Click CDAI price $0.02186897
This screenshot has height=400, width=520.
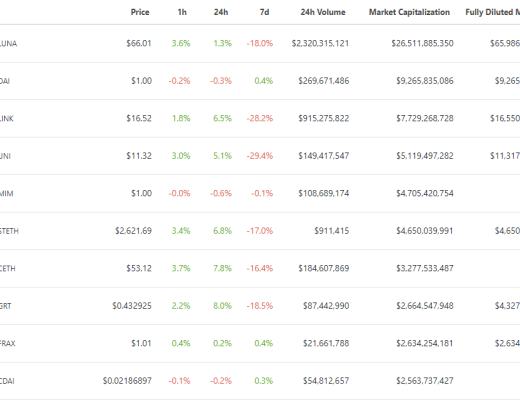click(127, 381)
